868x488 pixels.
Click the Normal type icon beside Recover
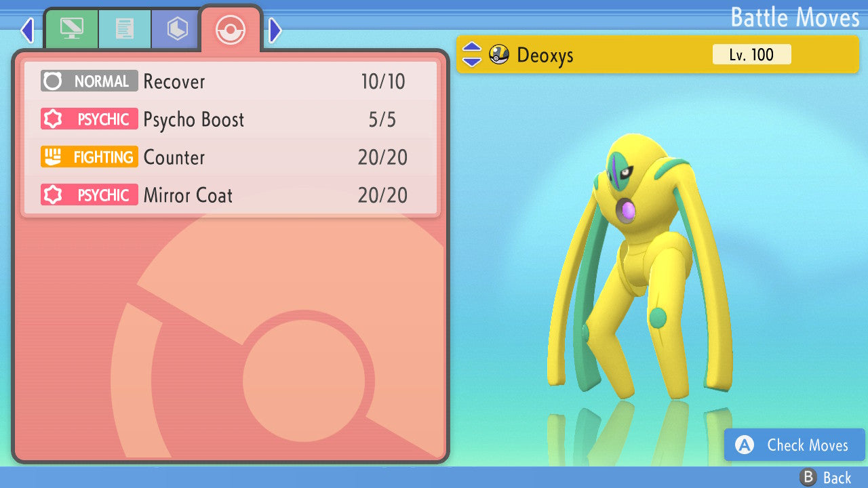(89, 81)
